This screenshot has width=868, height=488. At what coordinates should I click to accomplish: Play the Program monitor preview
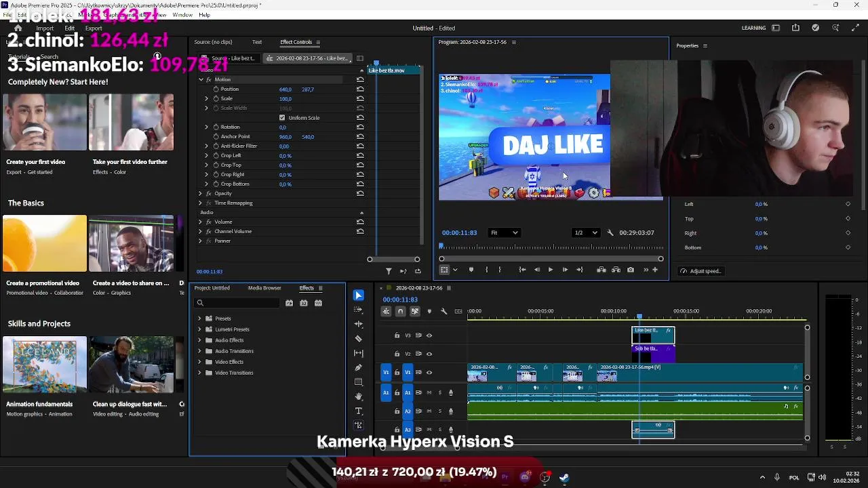coord(550,270)
